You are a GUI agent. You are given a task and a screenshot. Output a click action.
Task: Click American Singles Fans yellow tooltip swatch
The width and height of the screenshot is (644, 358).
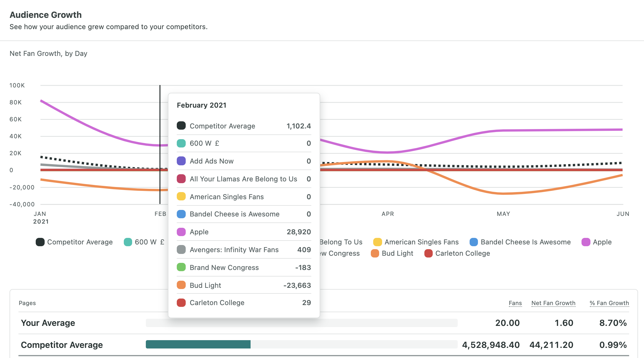(181, 197)
